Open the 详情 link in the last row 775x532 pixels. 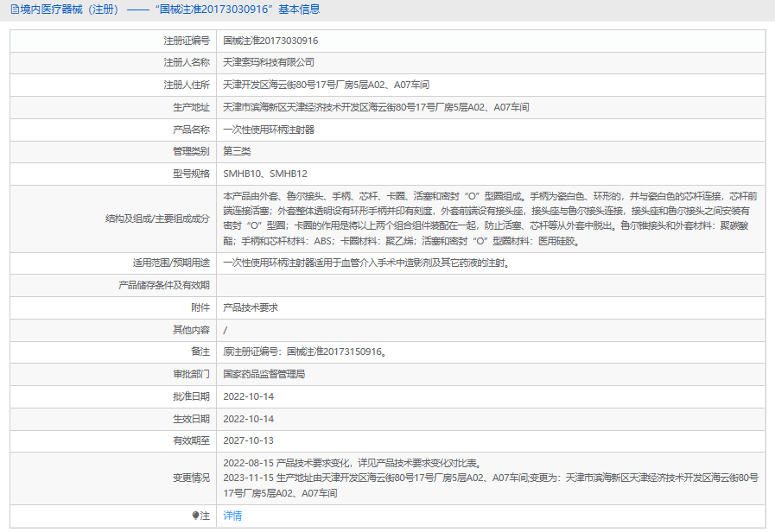tap(232, 516)
